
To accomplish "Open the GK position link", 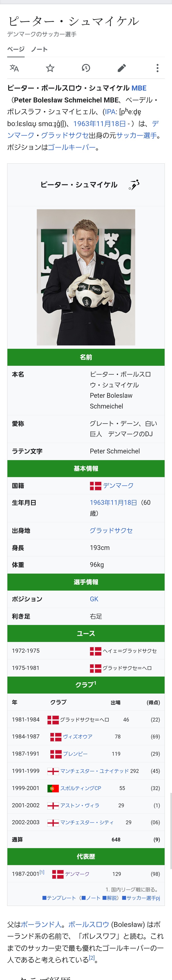I will tap(94, 599).
